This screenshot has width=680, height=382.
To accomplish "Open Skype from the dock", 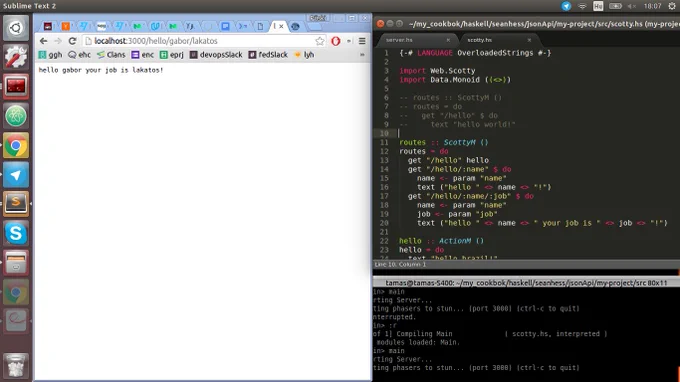I will pos(16,233).
